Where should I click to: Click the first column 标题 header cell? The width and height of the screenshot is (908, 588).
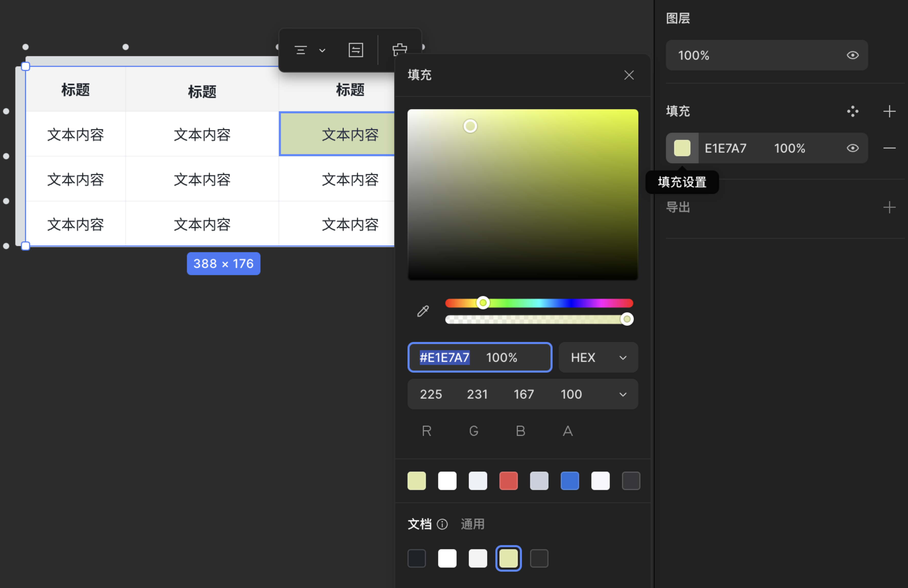coord(76,90)
